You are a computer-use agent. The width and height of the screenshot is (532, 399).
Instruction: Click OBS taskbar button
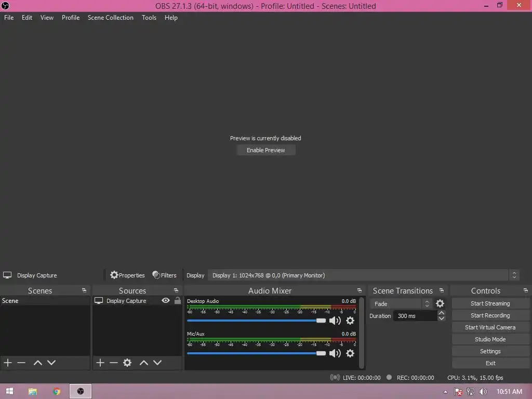click(81, 391)
